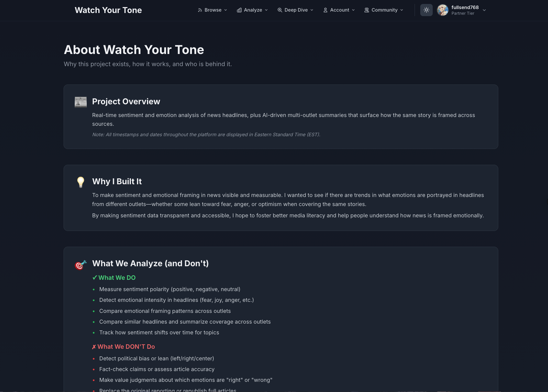
Task: Click the lightbulb icon beside Why I Built It
Action: point(81,182)
